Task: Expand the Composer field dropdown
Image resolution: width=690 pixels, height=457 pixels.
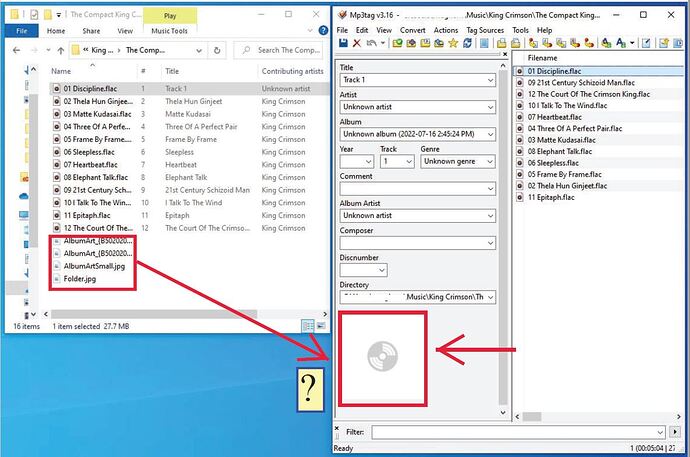Action: click(x=490, y=243)
